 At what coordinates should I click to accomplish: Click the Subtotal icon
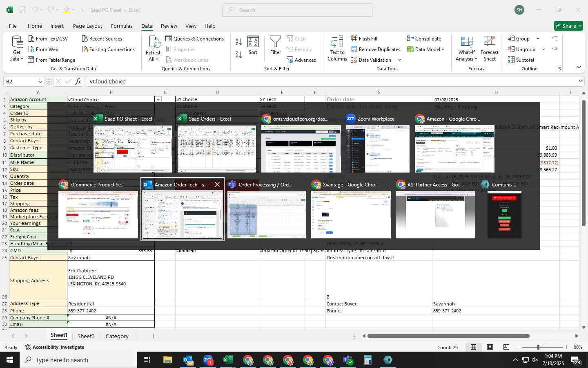pos(511,60)
